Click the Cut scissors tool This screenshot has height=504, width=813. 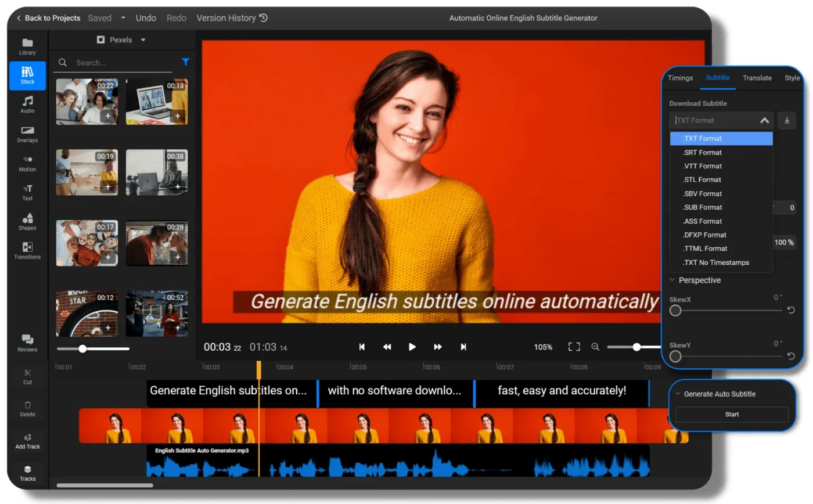tap(27, 377)
